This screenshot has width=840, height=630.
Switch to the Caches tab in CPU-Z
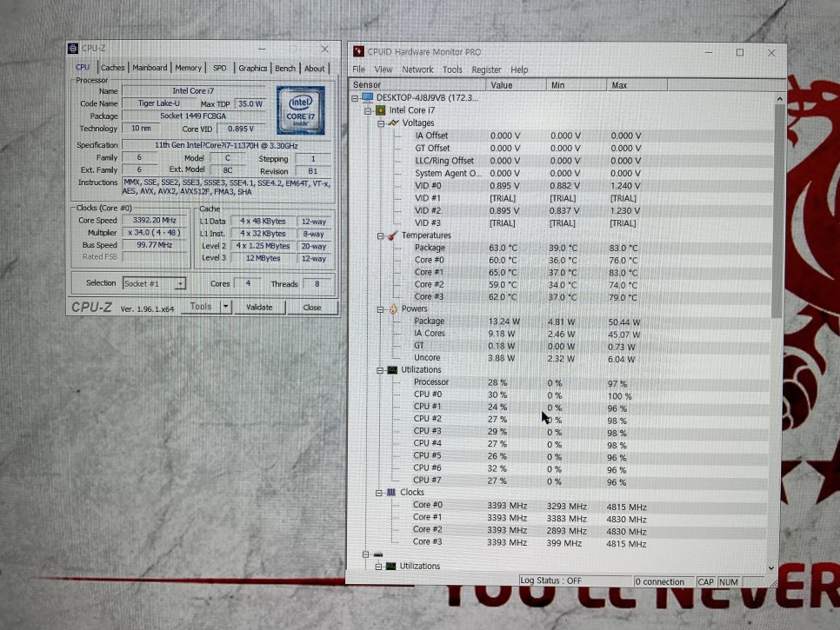pyautogui.click(x=112, y=68)
